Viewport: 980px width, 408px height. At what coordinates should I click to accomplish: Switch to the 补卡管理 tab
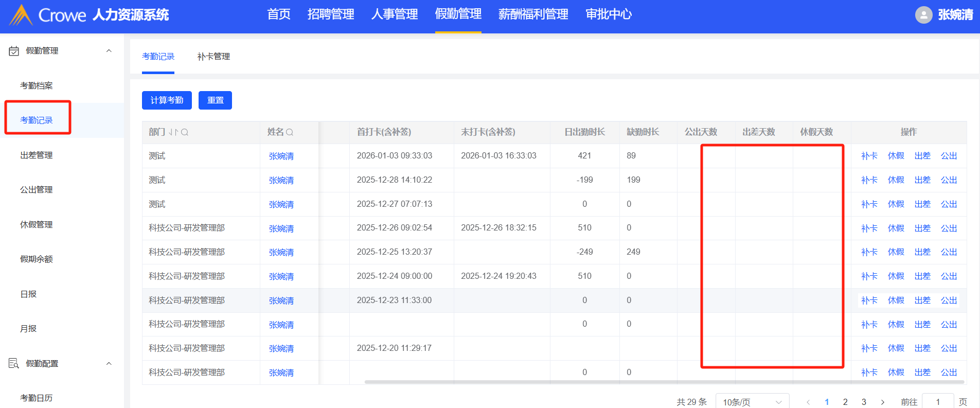click(x=213, y=57)
